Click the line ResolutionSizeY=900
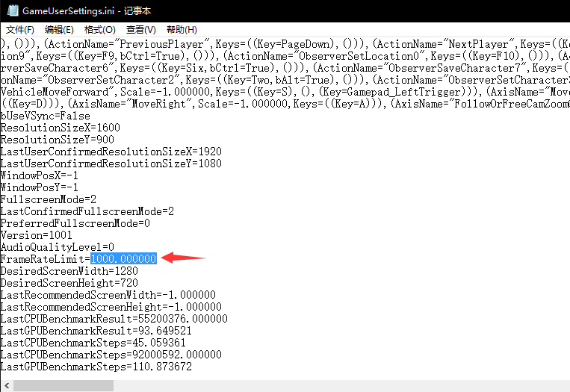The image size is (570, 392). 57,140
